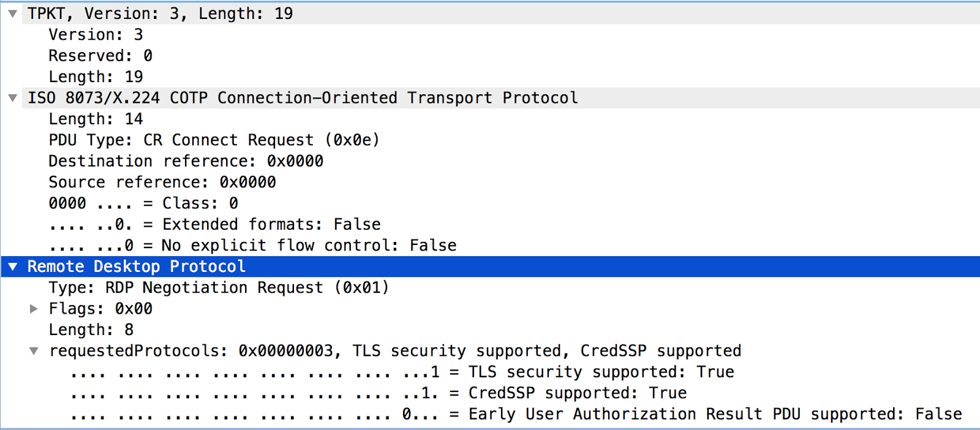Select the TPKT Version: 3 field
The image size is (980, 430).
click(x=96, y=35)
